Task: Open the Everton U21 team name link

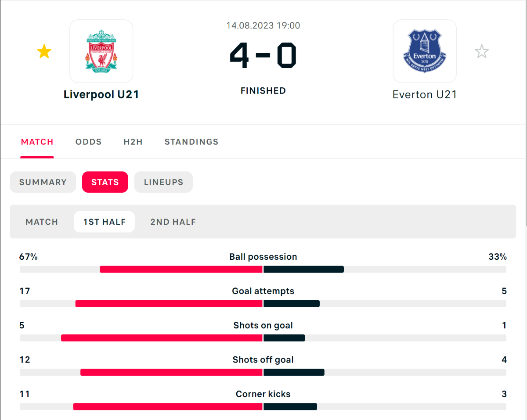Action: [x=425, y=95]
